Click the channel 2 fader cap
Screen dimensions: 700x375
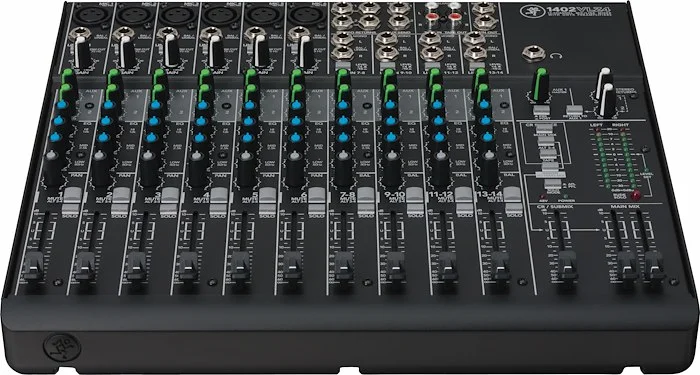tap(85, 266)
